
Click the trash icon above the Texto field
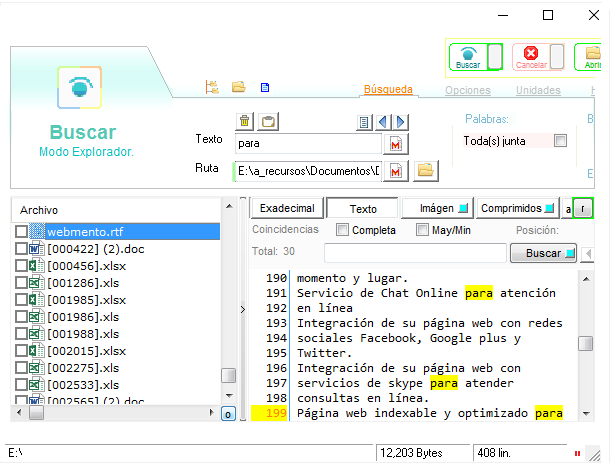click(x=244, y=122)
